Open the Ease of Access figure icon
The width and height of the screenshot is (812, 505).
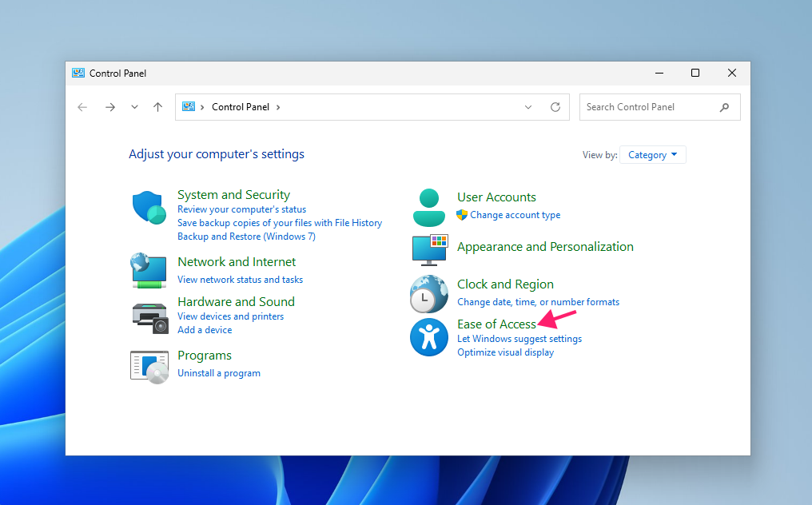[x=429, y=337]
